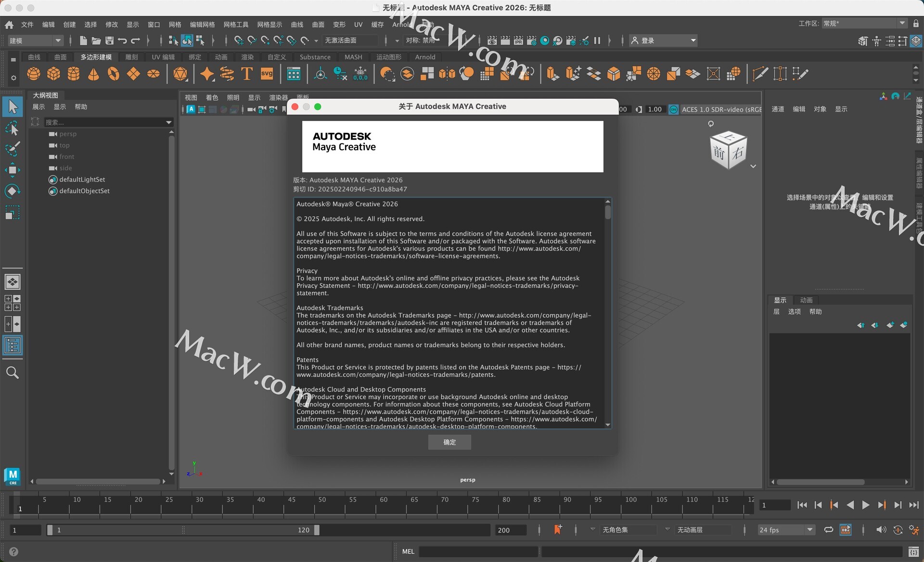Create a polygon sphere from the shelf

[34, 74]
